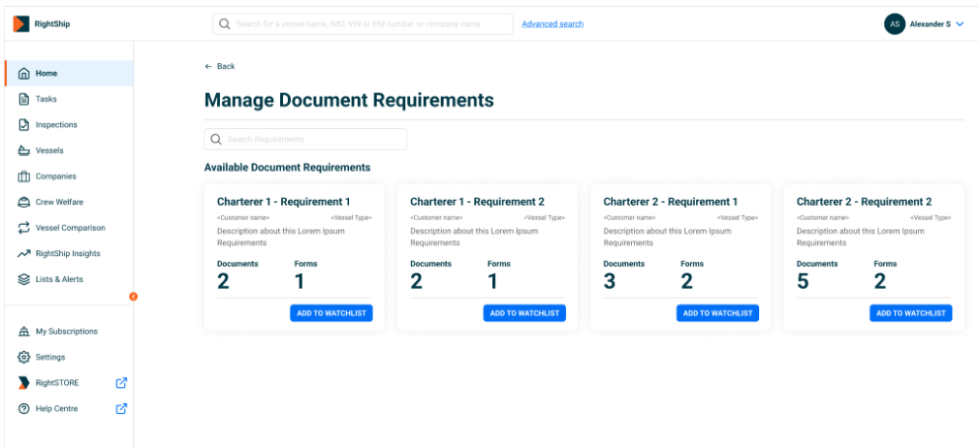Click Charterer 1 - Requirement 1 card title
Image resolution: width=980 pixels, height=448 pixels.
[284, 202]
